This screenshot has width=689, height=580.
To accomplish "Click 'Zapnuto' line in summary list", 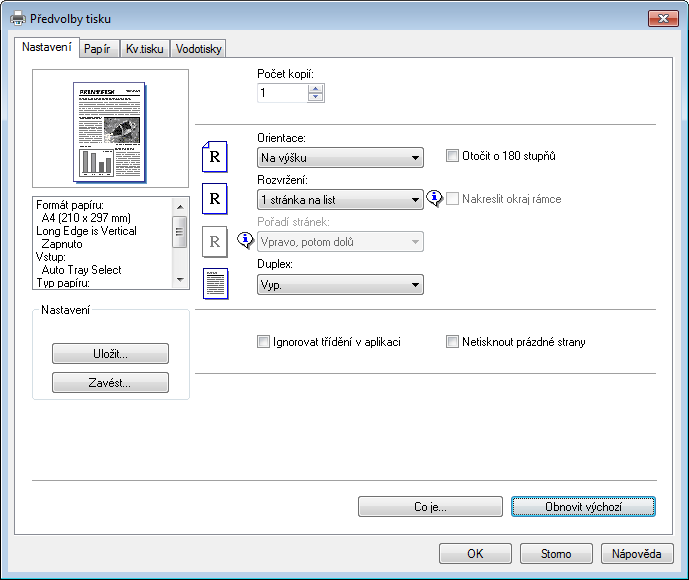I will [62, 244].
